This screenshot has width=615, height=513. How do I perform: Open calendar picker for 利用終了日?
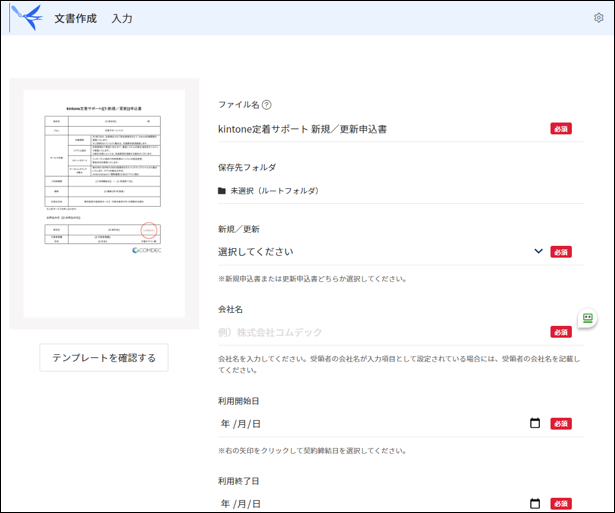(535, 503)
